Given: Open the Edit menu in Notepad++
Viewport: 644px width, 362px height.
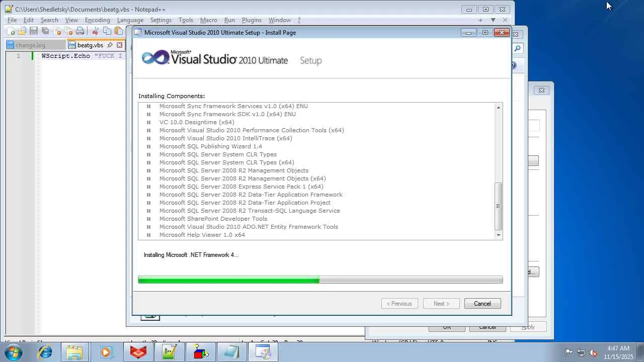Looking at the screenshot, I should [29, 20].
